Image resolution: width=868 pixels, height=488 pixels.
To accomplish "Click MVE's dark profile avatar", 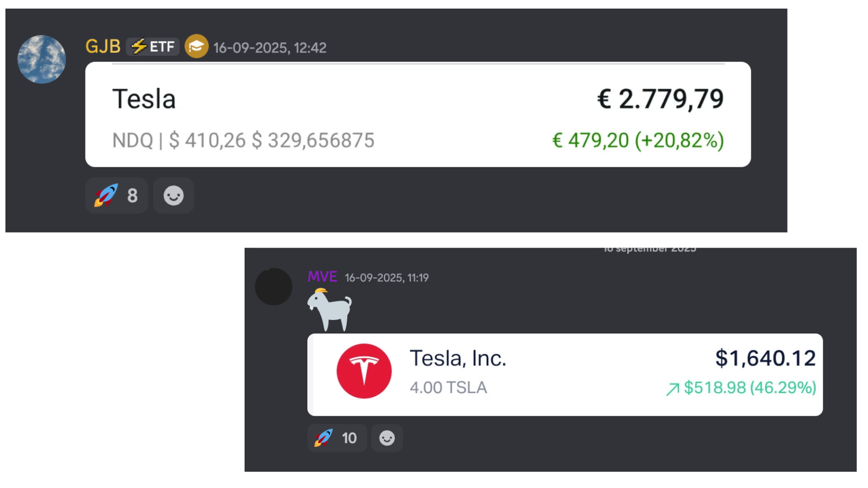I will pos(274,287).
